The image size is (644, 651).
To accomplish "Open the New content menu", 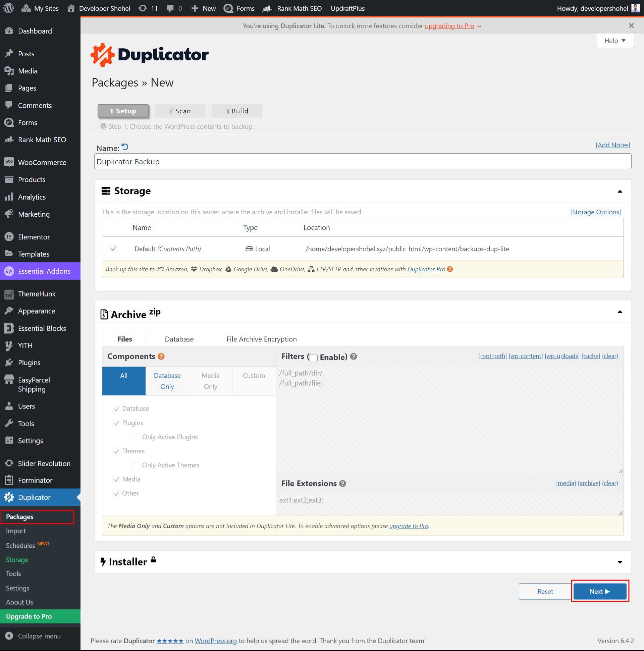I will (x=203, y=8).
